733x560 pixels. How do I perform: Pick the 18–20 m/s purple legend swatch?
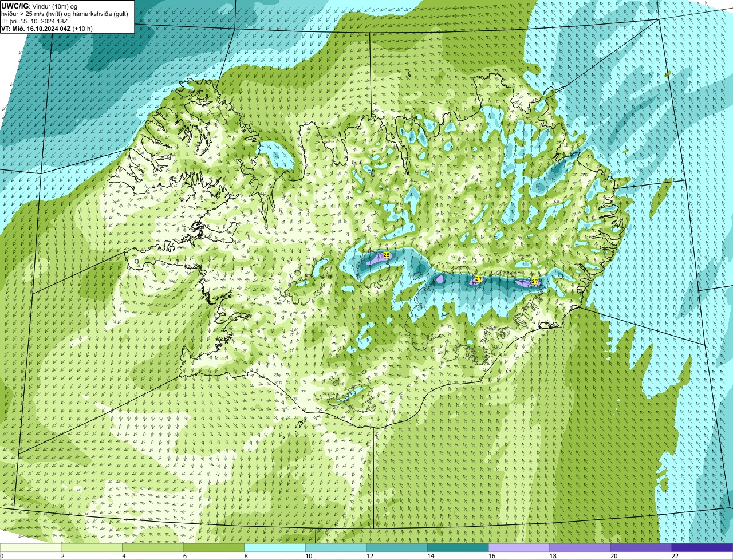pyautogui.click(x=580, y=547)
